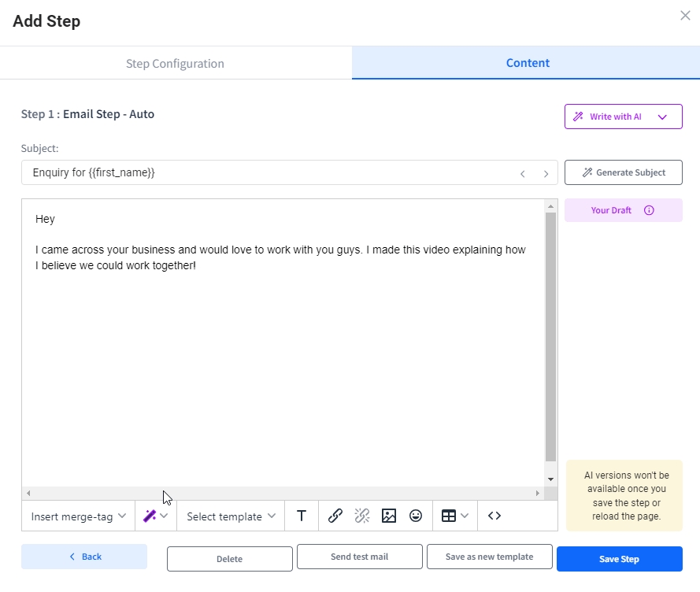This screenshot has height=592, width=700.
Task: Click the Save Step button
Action: point(619,559)
